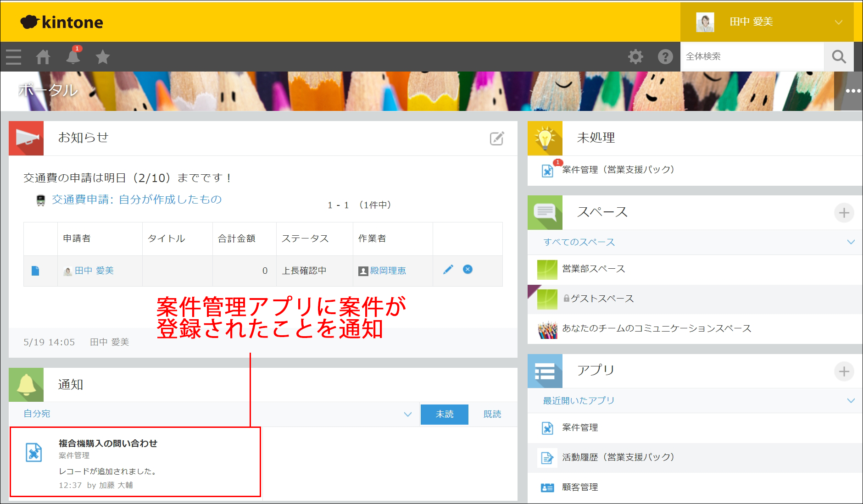This screenshot has width=863, height=504.
Task: Keep 未読 filter selected in 通知
Action: coord(444,414)
